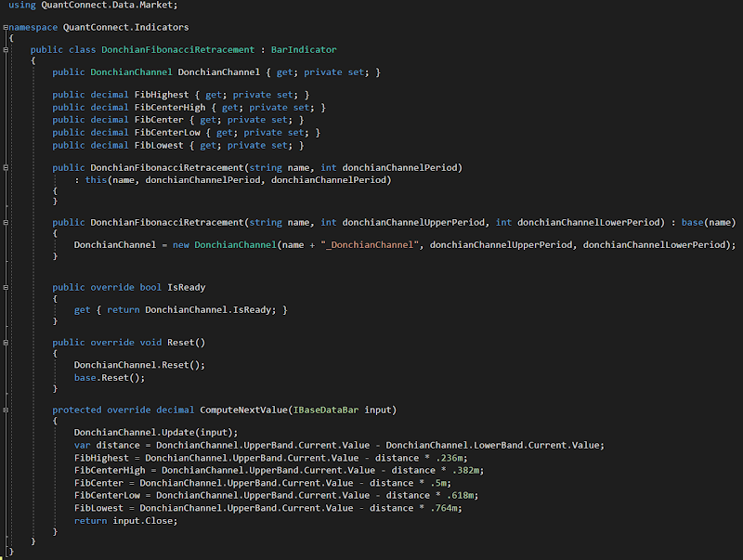The image size is (743, 560).
Task: Click the DonchianChannel property type name
Action: pyautogui.click(x=131, y=72)
